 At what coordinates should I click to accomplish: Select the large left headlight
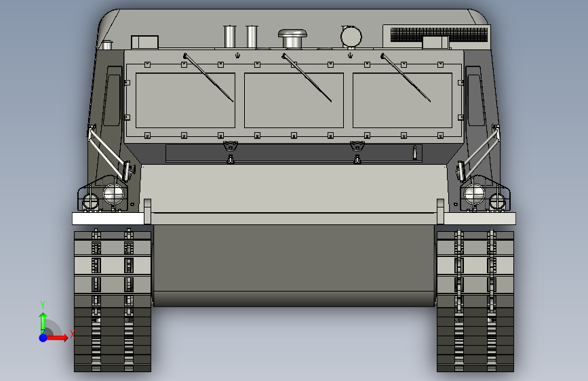113,195
